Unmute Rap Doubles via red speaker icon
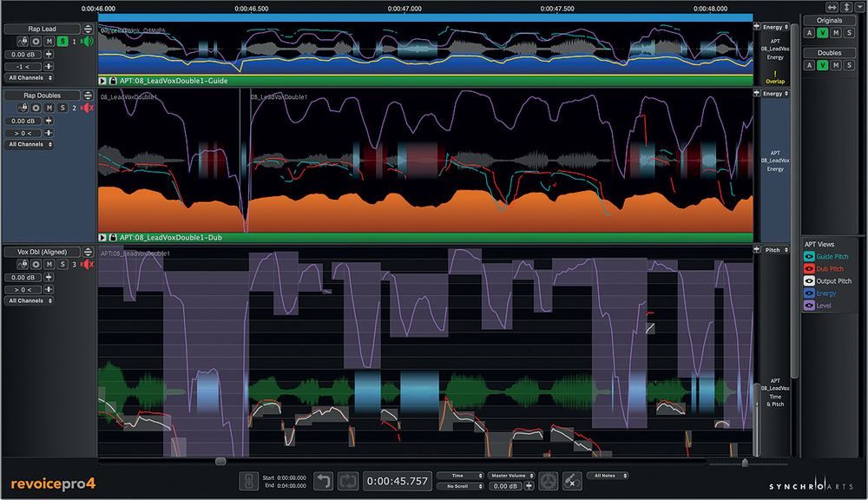868x500 pixels. [87, 107]
